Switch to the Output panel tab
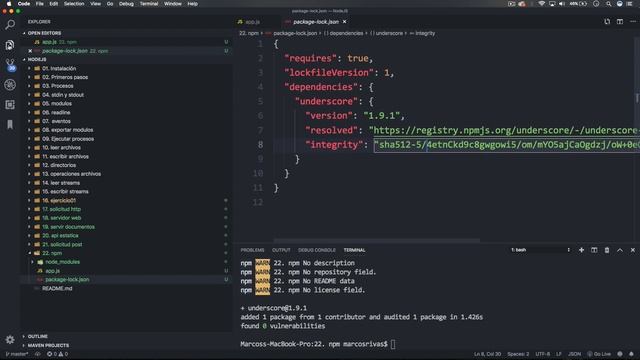 click(x=281, y=250)
